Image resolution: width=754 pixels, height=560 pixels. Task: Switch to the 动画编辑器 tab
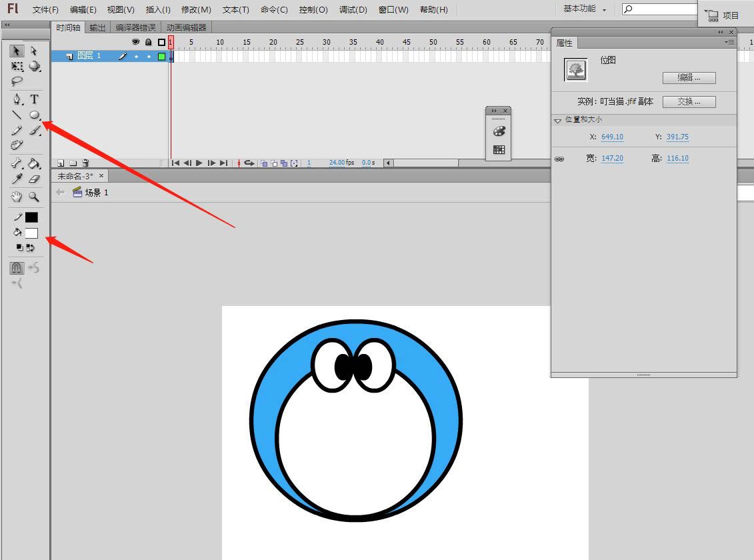coord(186,27)
